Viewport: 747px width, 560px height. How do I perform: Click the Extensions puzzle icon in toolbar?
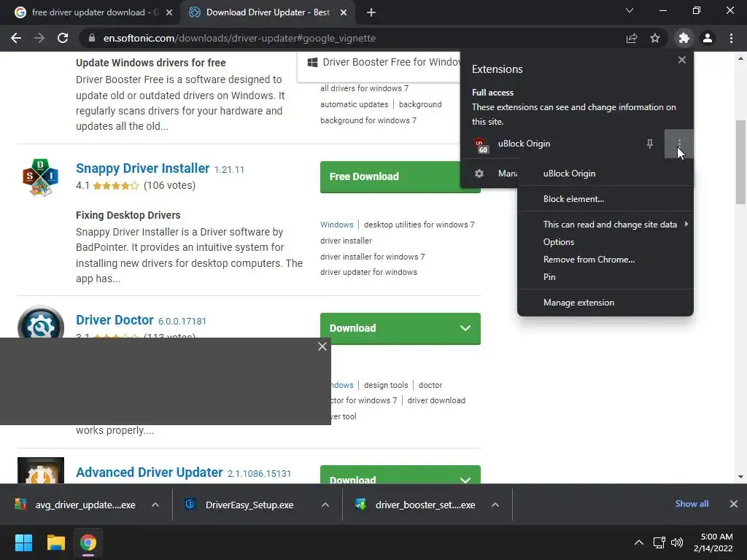(x=684, y=38)
